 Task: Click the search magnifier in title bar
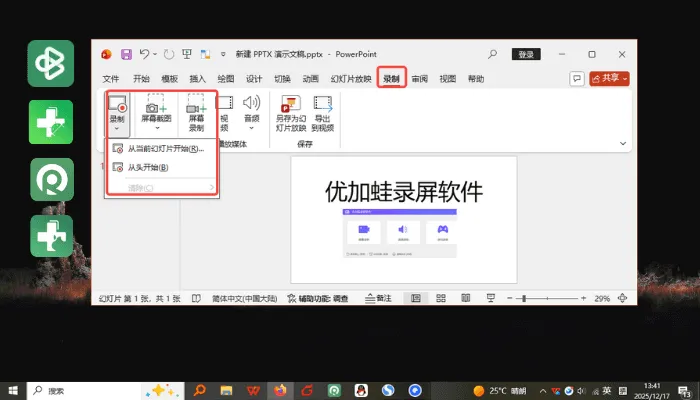tap(492, 54)
